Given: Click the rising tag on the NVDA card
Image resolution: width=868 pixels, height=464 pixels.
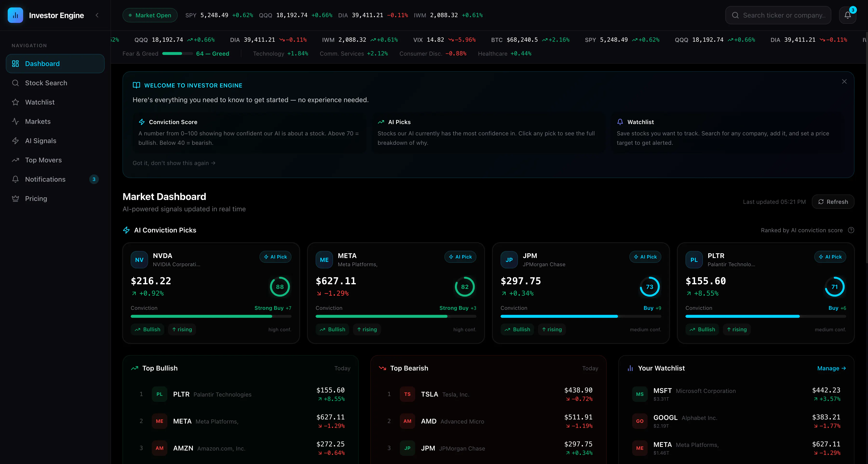Looking at the screenshot, I should 182,330.
